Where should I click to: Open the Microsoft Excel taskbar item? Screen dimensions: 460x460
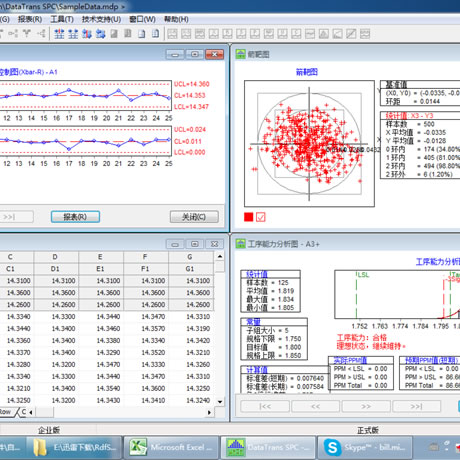[x=171, y=447]
